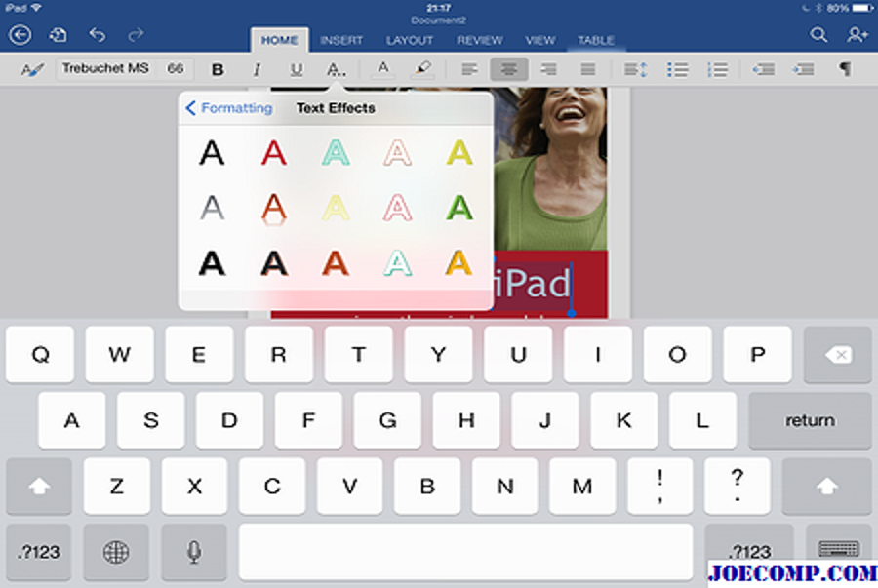Toggle Bold formatting
878x588 pixels.
(x=218, y=69)
